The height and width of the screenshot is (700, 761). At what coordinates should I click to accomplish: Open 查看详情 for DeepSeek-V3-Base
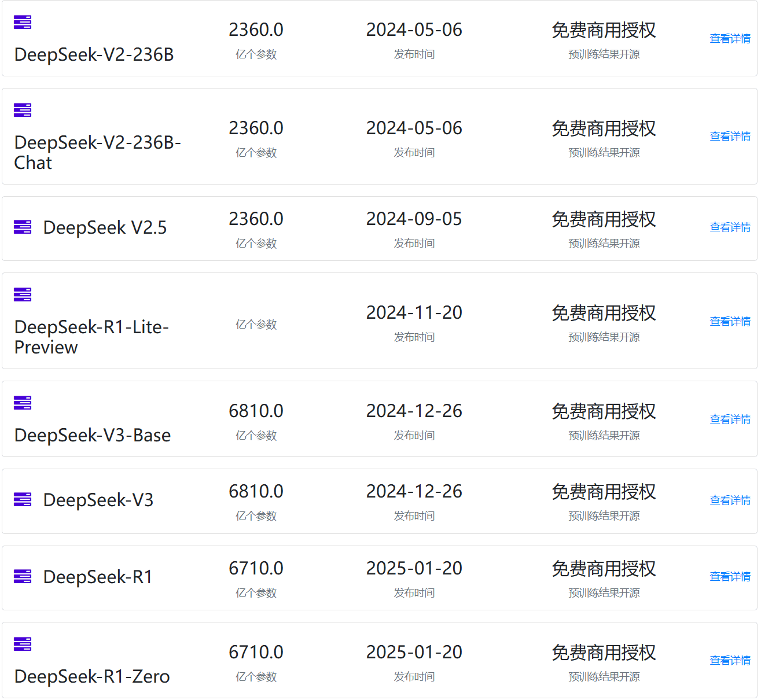(730, 418)
